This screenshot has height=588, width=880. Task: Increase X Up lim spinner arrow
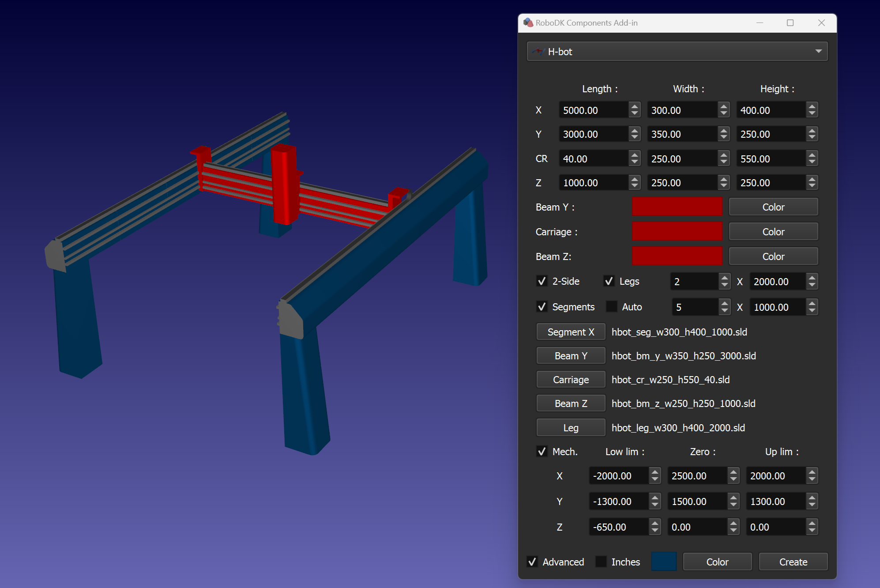pos(812,472)
